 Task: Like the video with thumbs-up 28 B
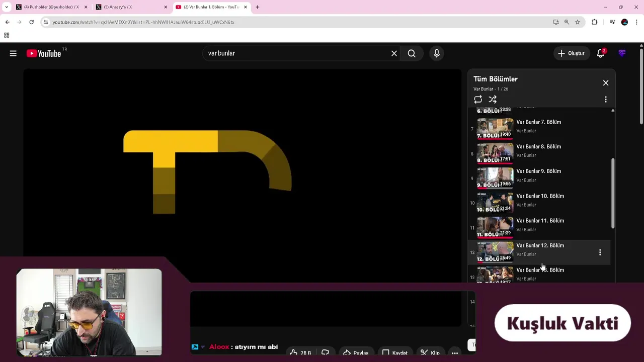point(300,353)
